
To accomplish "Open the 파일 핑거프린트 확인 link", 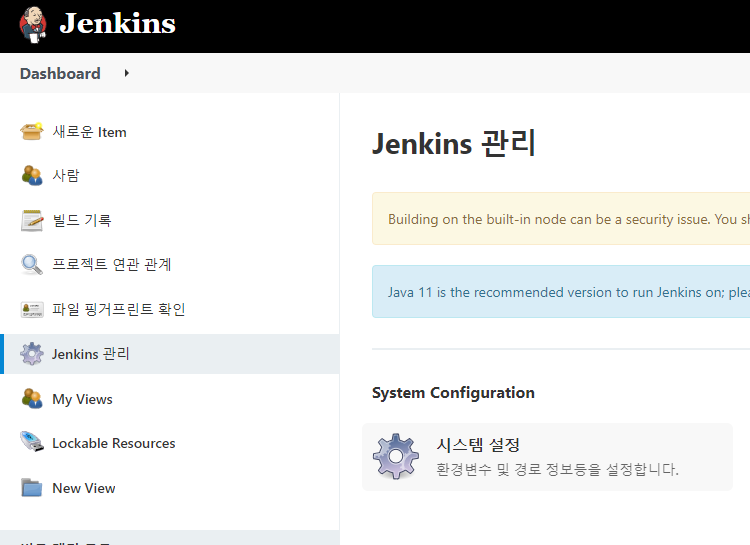I will point(119,309).
